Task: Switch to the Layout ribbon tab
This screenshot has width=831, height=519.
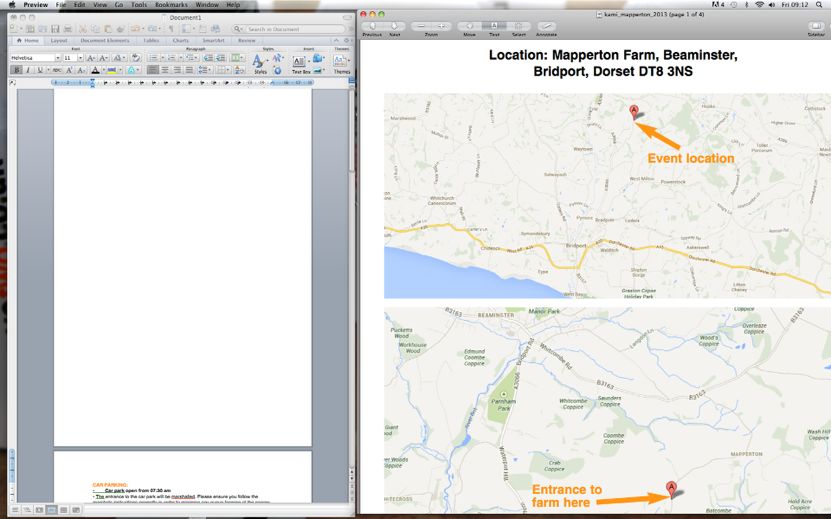Action: coord(59,41)
